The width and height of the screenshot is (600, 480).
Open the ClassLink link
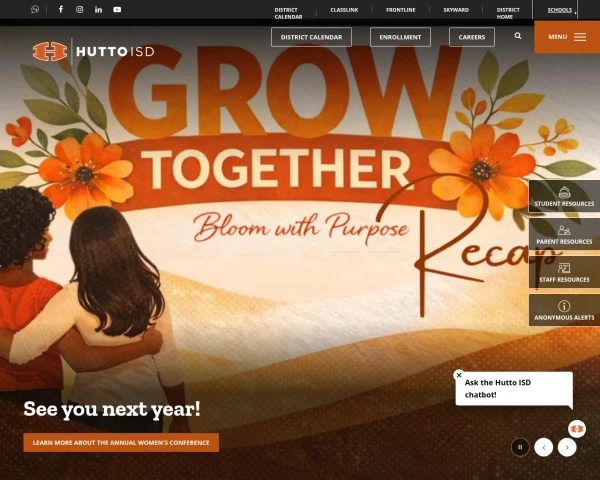point(344,10)
